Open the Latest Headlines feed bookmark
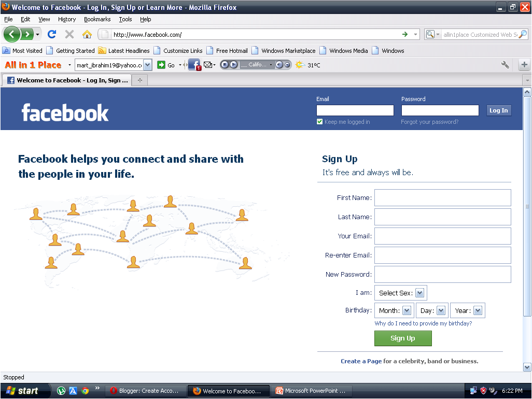This screenshot has height=399, width=532. (124, 51)
